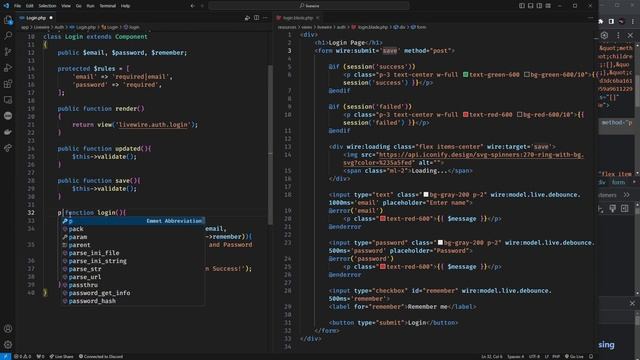This screenshot has height=360, width=640.
Task: Open Customize Layout icon in title bar
Action: tap(548, 6)
